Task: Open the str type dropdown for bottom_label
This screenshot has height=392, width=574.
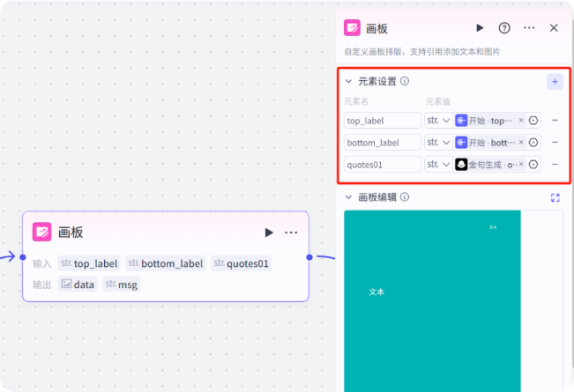Action: pos(438,142)
